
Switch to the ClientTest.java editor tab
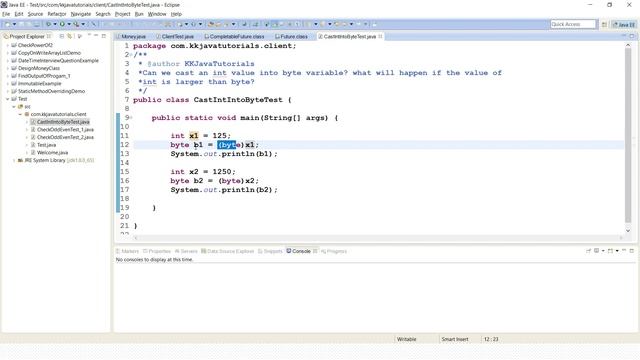coord(175,36)
